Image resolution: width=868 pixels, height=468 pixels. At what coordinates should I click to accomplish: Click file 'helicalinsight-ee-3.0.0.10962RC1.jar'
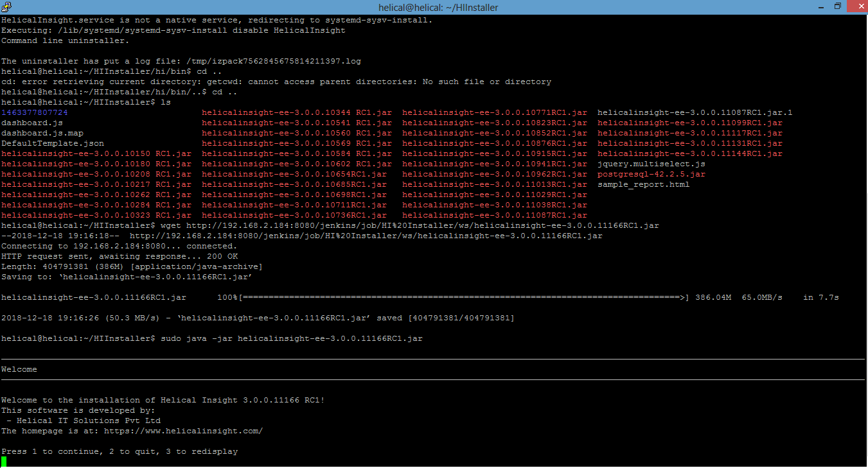coord(495,174)
